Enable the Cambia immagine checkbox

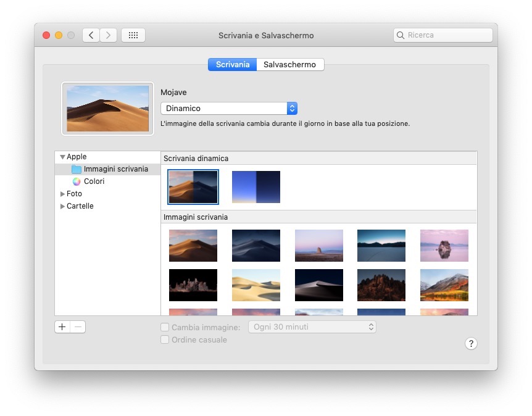point(165,327)
